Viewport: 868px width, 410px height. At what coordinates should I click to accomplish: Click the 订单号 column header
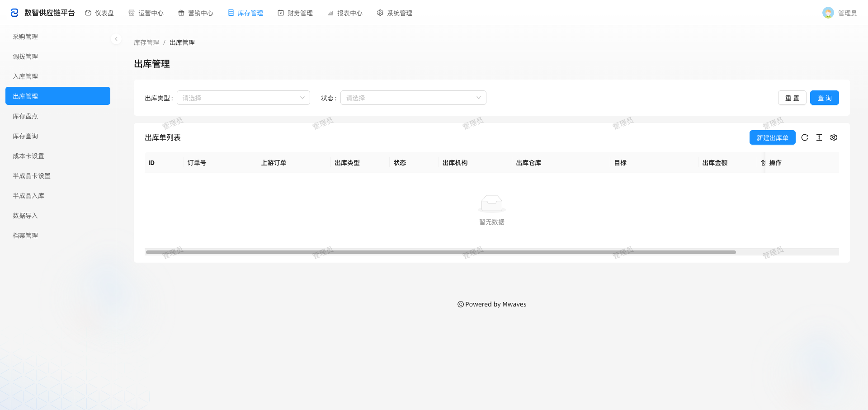(221, 163)
